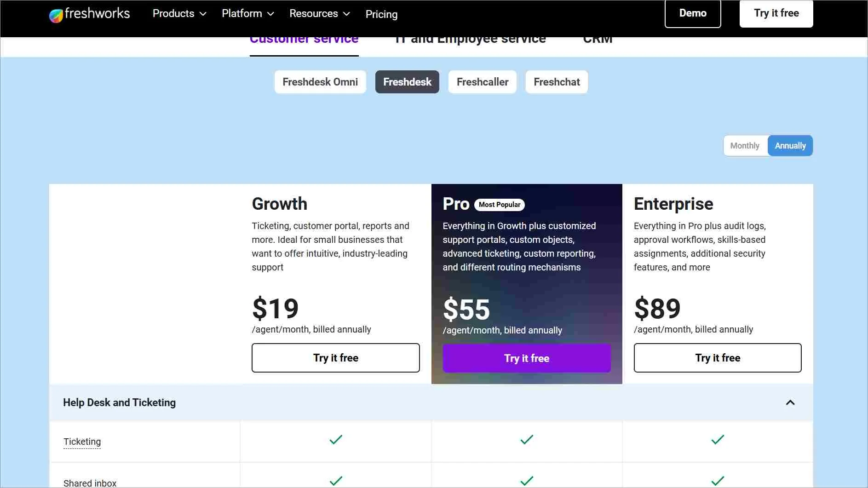Click Growth's Ticketing checkmark
The height and width of the screenshot is (488, 868).
335,440
